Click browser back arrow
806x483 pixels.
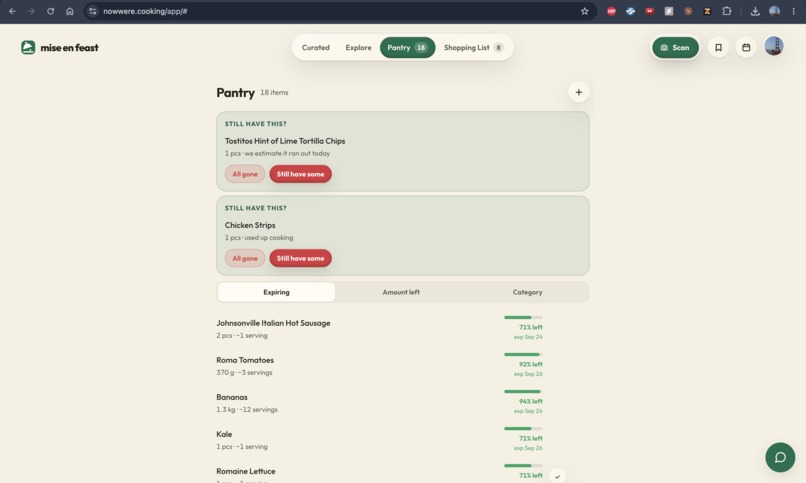click(x=12, y=11)
